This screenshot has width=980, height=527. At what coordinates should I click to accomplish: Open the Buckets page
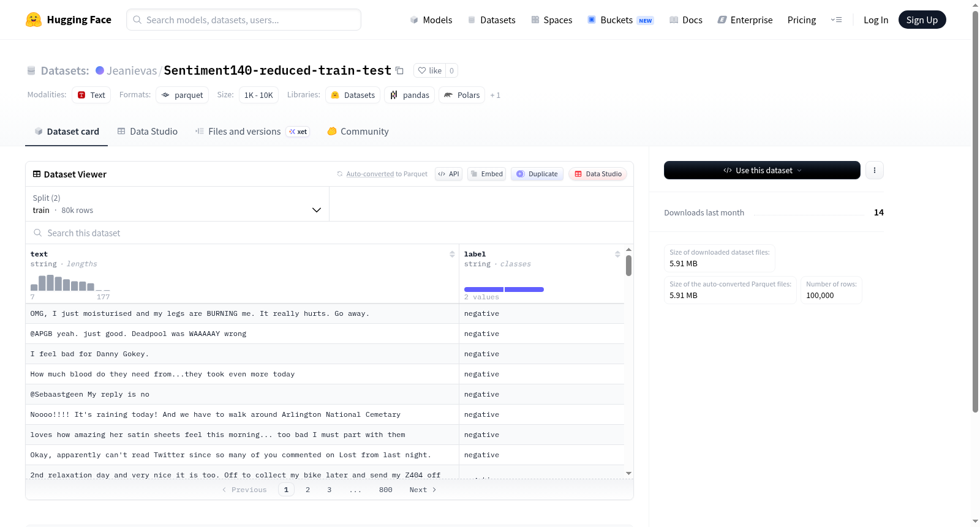click(620, 20)
